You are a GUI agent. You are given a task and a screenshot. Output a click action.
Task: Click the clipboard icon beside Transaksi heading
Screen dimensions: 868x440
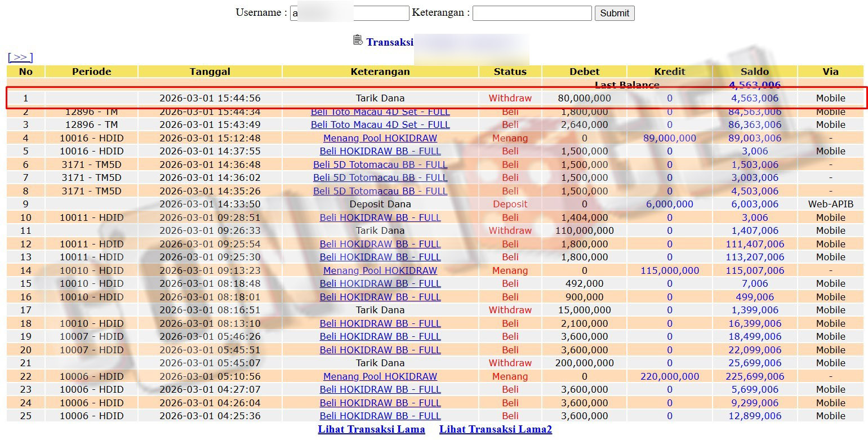(358, 40)
